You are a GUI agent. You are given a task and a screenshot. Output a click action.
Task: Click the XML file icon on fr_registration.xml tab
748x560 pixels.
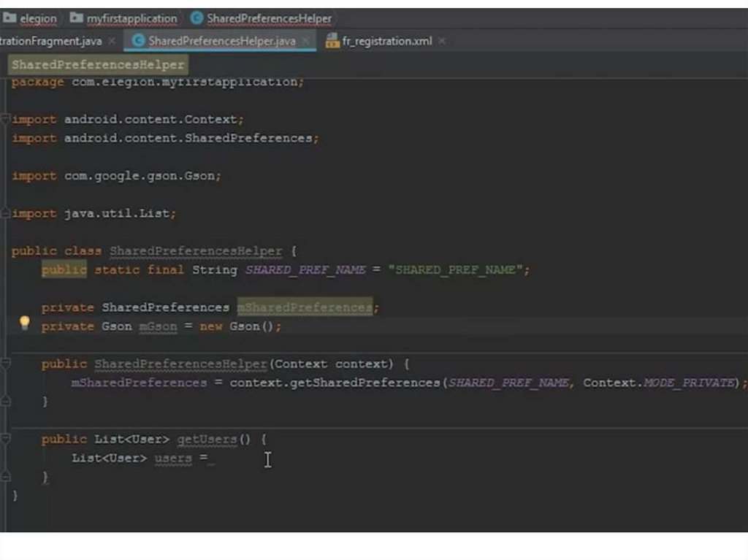[x=332, y=41]
